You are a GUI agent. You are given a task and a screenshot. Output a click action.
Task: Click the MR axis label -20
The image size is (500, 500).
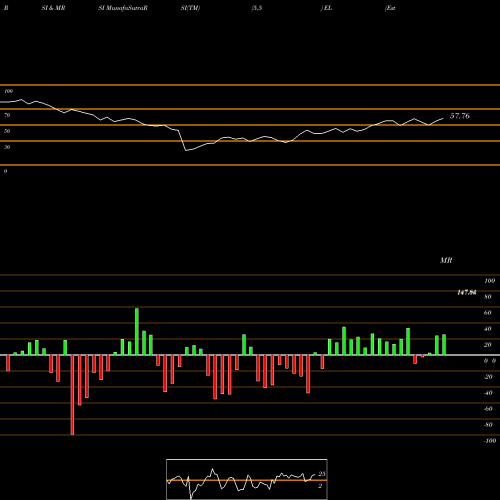pyautogui.click(x=488, y=377)
